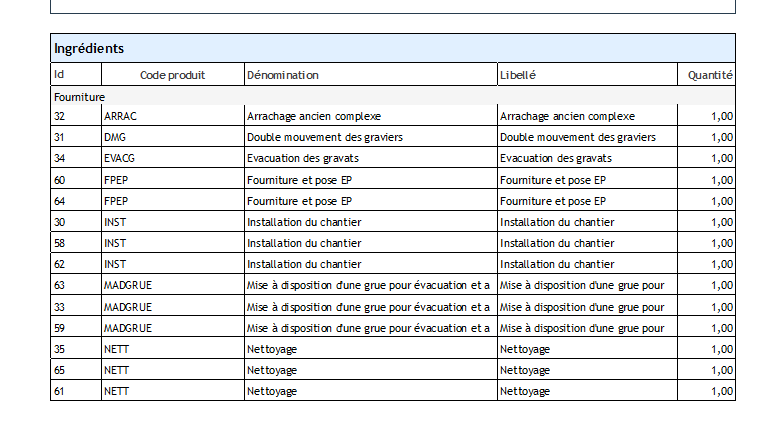The image size is (762, 436).
Task: Select Libellé cell 'Evacuation des gravats'
Action: [x=555, y=158]
